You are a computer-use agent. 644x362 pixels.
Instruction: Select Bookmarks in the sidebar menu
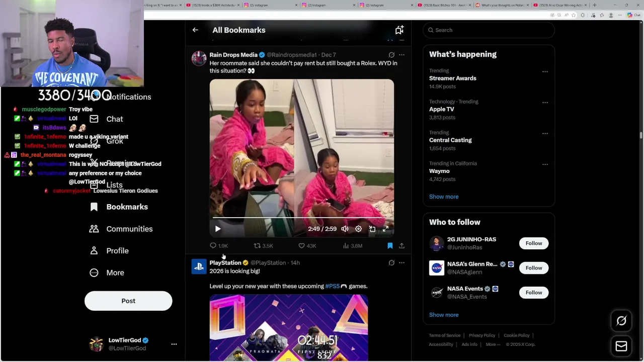(119, 207)
